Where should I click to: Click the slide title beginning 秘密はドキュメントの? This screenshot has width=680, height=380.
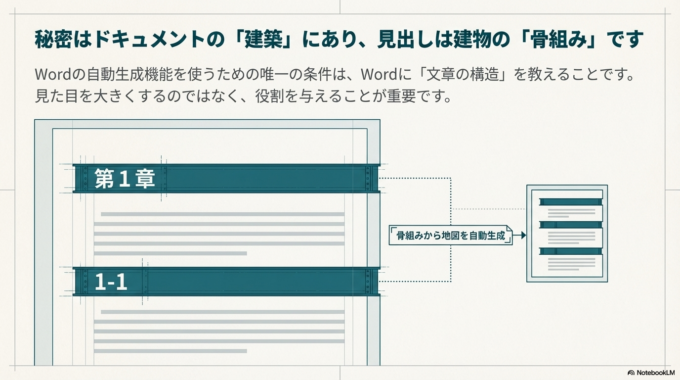(x=339, y=39)
